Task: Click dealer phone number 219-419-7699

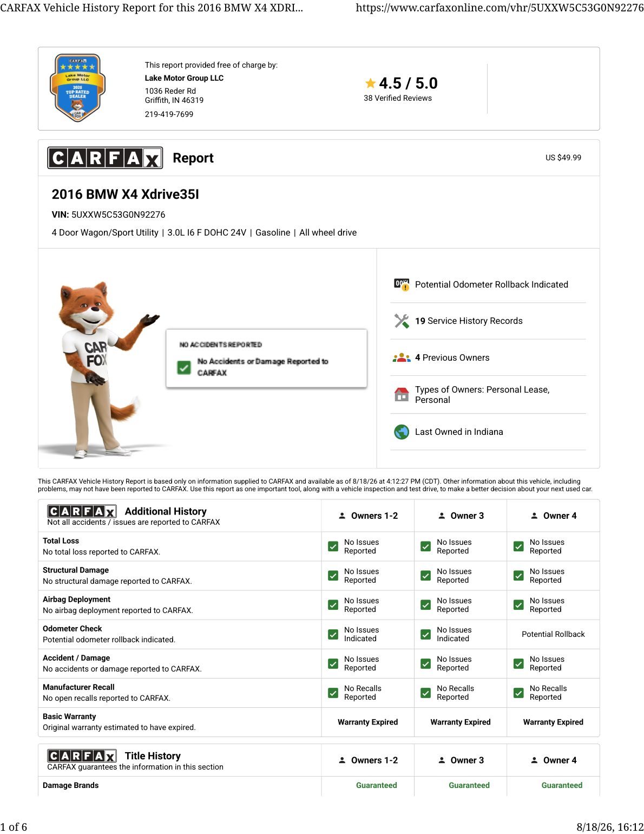Action: point(169,114)
